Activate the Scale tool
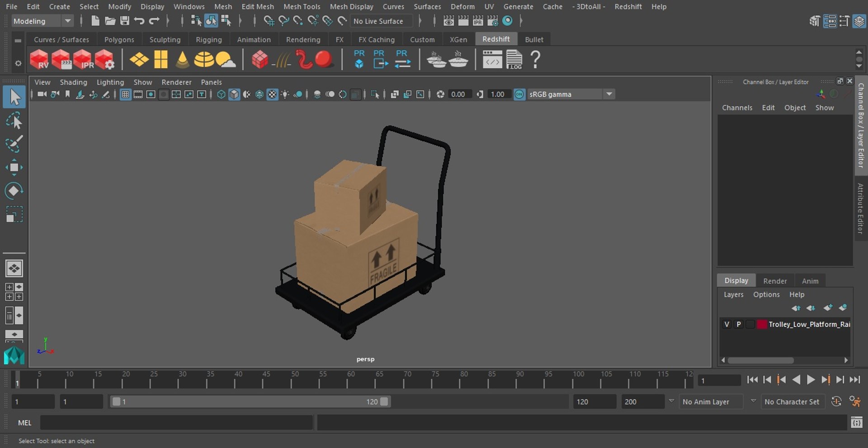The image size is (868, 448). click(14, 214)
